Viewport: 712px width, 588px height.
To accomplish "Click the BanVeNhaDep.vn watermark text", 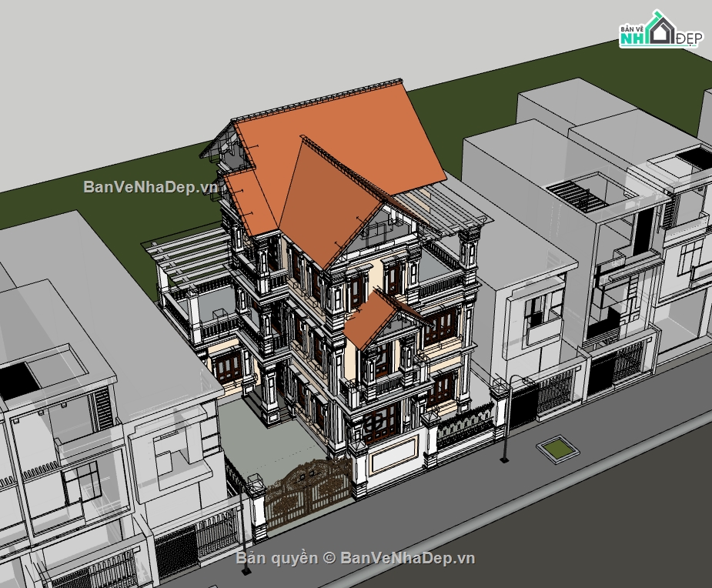I will pyautogui.click(x=145, y=187).
